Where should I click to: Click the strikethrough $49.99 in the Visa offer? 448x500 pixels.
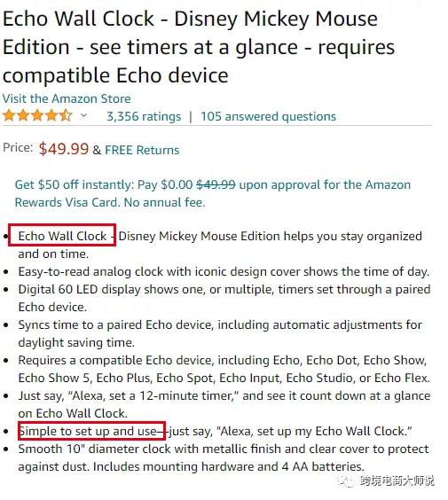click(x=216, y=184)
